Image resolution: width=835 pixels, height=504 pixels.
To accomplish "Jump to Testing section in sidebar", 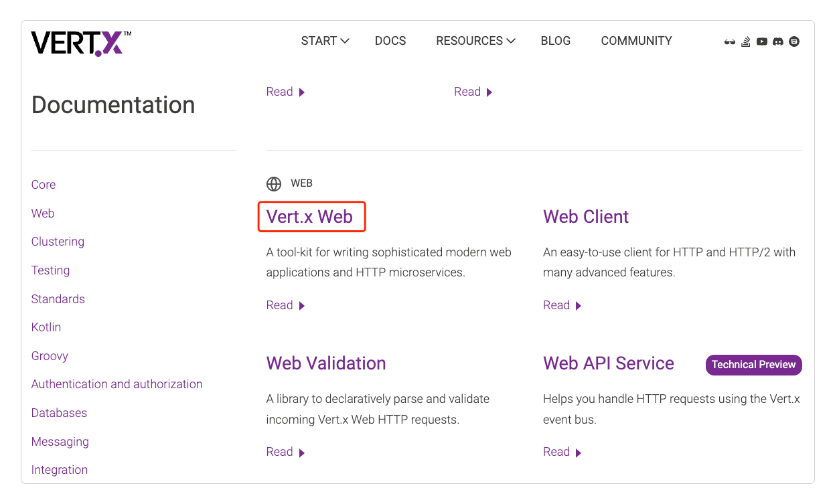I will pyautogui.click(x=50, y=270).
